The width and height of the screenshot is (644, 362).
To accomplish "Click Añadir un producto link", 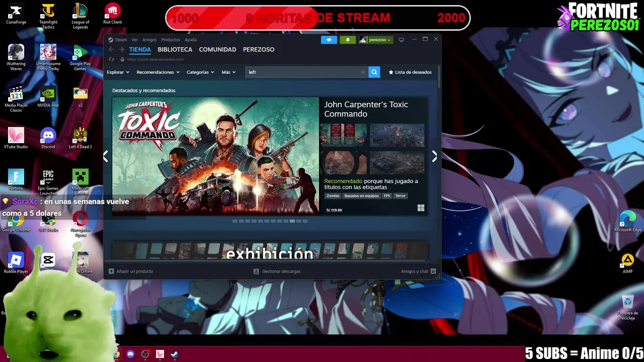I will [135, 271].
